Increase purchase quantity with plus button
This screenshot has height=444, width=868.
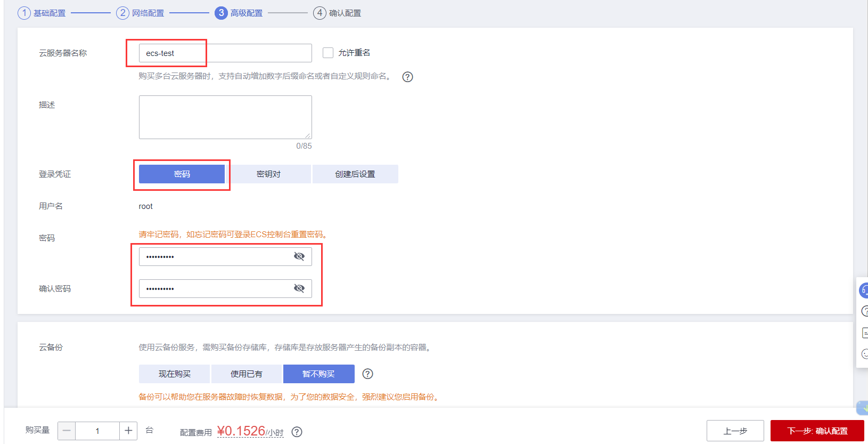click(x=128, y=431)
